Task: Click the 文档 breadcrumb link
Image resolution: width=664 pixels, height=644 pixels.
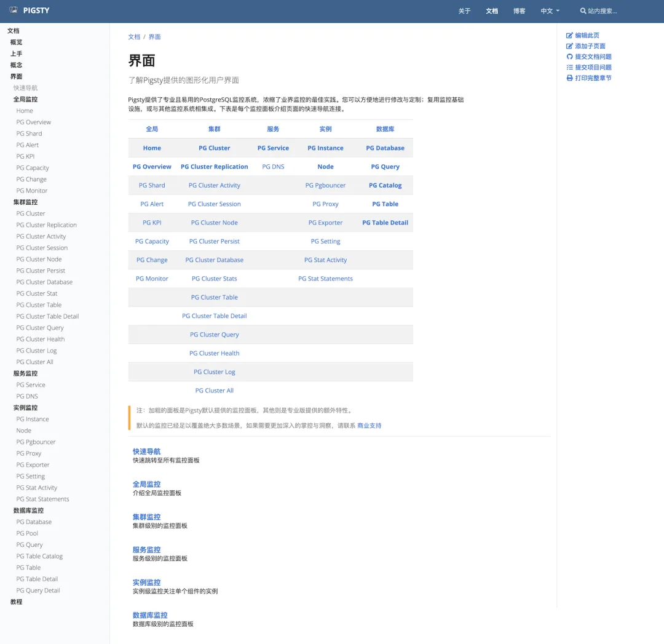Action: [x=134, y=37]
